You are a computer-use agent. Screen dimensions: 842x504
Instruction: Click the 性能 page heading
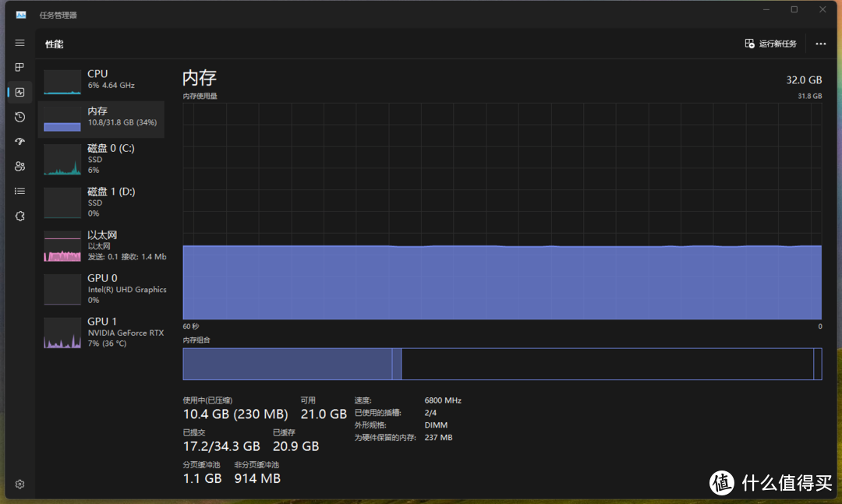[55, 44]
